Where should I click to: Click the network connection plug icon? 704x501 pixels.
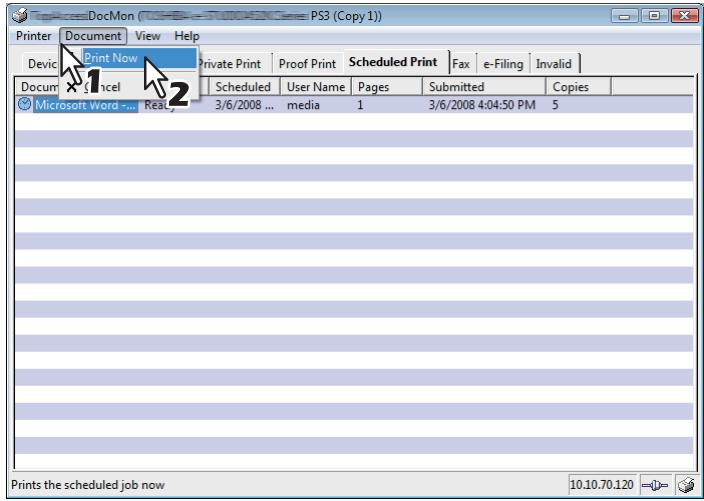[x=655, y=485]
